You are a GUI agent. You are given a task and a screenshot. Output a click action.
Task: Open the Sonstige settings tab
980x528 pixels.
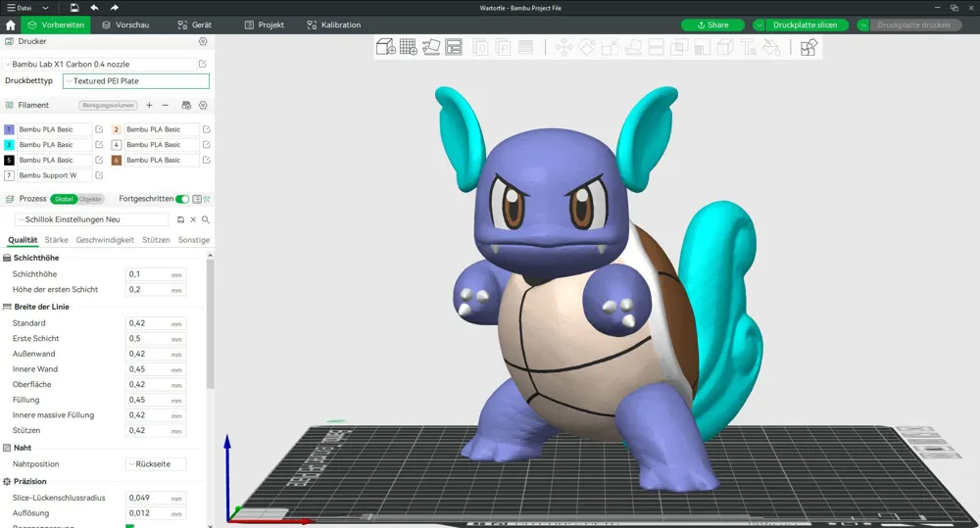194,240
